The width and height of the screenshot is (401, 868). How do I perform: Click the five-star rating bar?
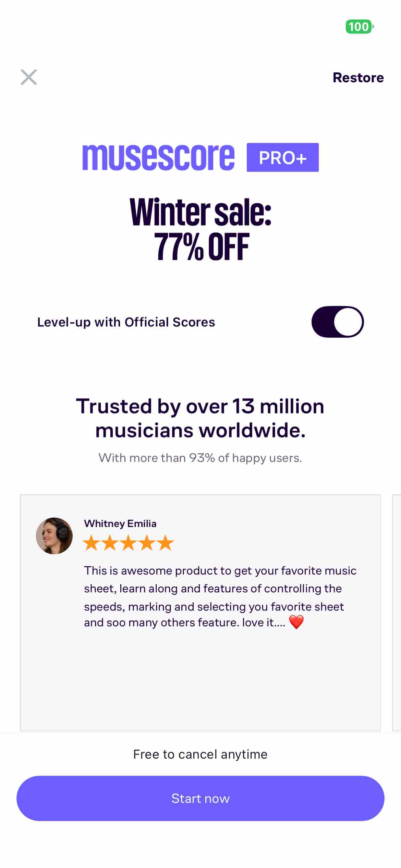pyautogui.click(x=129, y=543)
